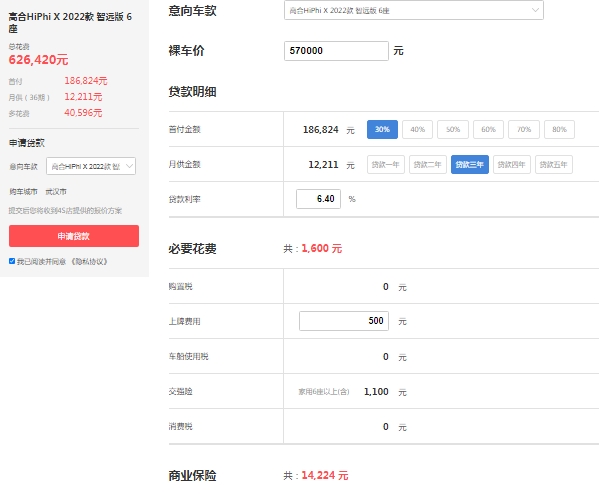Choose the 贷款二年 loan term
The width and height of the screenshot is (600, 494).
coord(427,164)
